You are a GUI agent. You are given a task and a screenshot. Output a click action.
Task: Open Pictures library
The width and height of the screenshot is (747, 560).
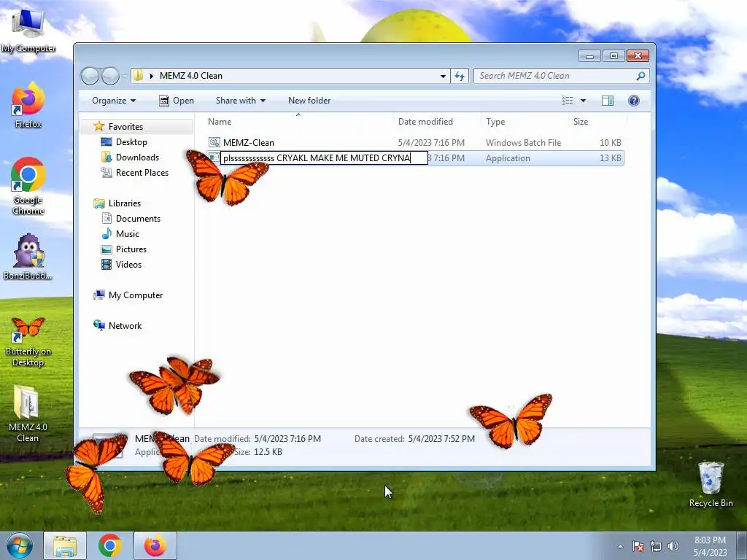(x=131, y=249)
